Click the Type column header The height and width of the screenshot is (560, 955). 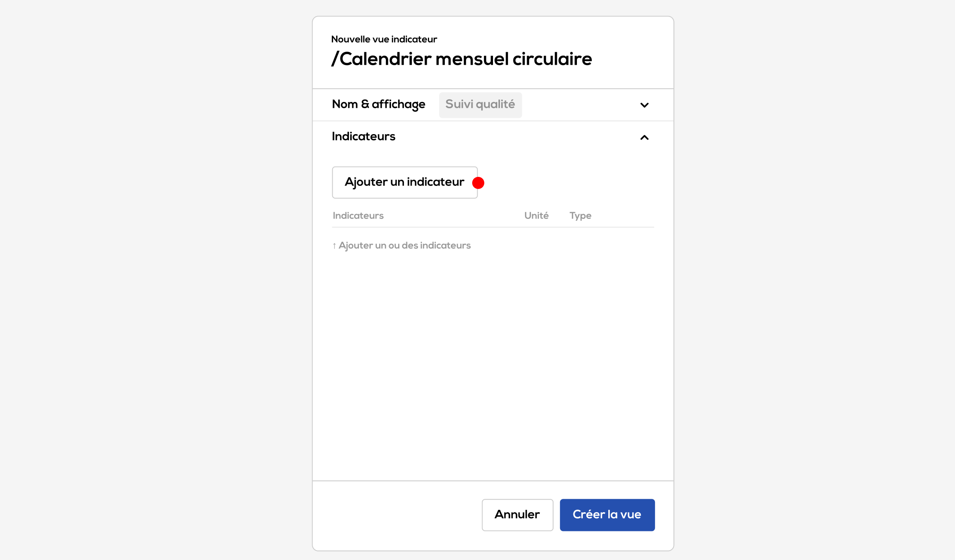[580, 216]
